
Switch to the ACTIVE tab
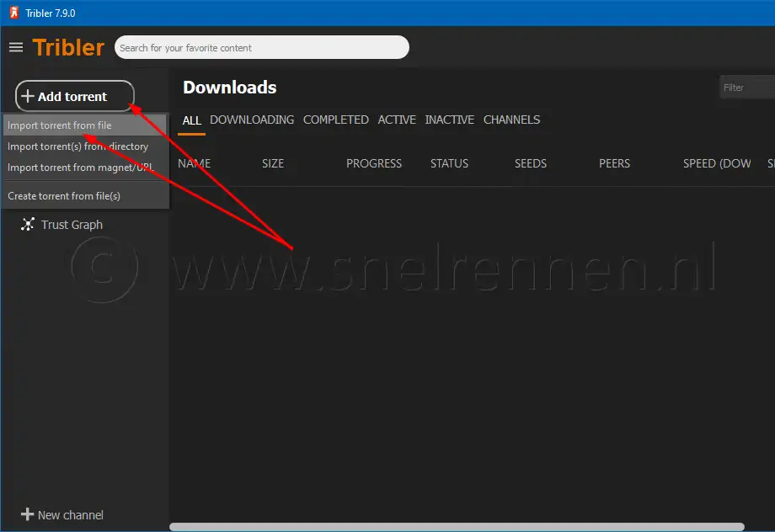point(397,120)
